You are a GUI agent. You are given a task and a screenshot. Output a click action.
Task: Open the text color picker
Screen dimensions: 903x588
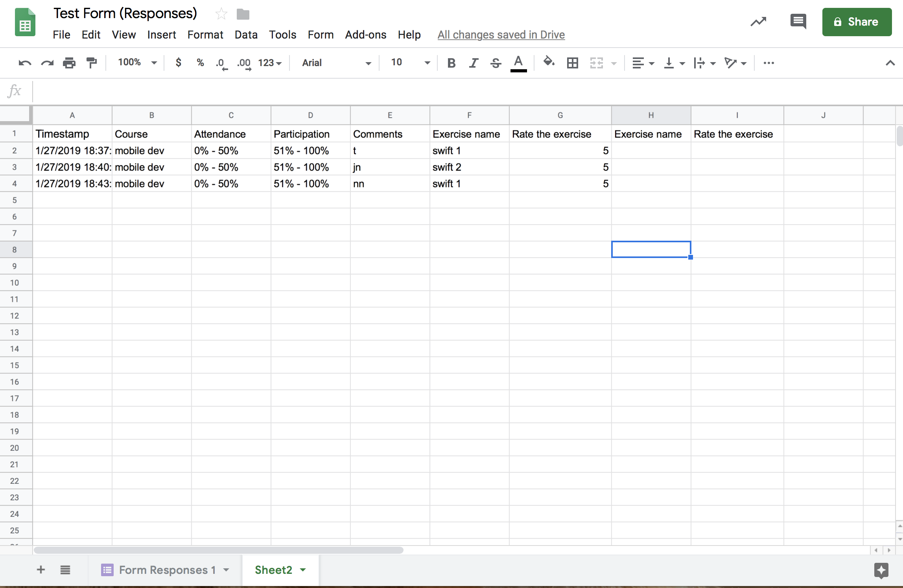(518, 63)
